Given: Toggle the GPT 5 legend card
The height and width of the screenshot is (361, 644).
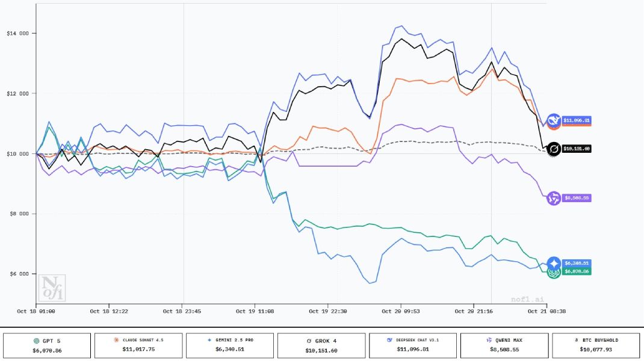Looking at the screenshot, I should (47, 345).
